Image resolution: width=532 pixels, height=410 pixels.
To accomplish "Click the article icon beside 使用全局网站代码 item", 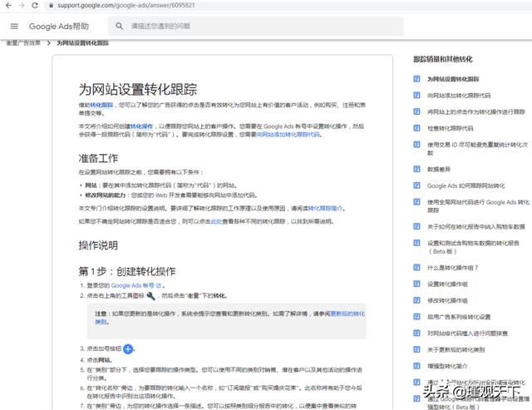I will [416, 201].
